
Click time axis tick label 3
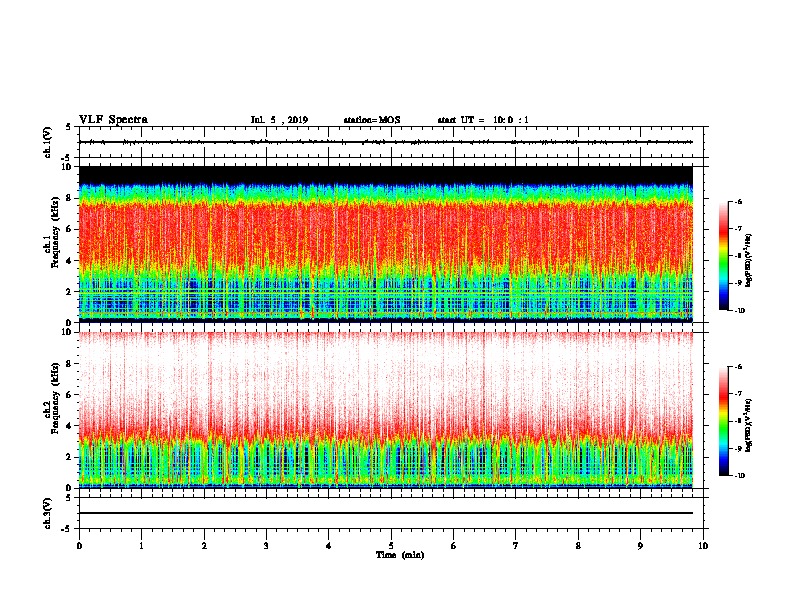(x=266, y=546)
